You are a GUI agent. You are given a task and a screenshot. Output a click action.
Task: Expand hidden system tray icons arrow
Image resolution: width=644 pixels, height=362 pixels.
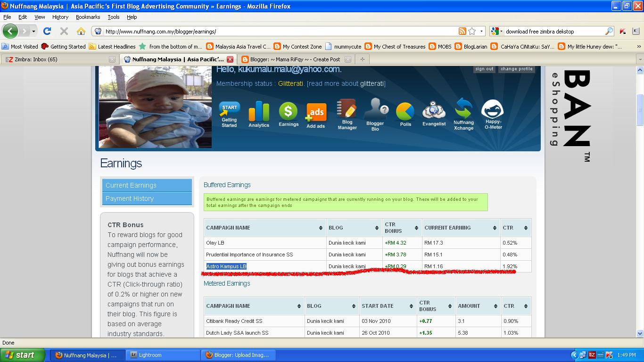coord(574,355)
